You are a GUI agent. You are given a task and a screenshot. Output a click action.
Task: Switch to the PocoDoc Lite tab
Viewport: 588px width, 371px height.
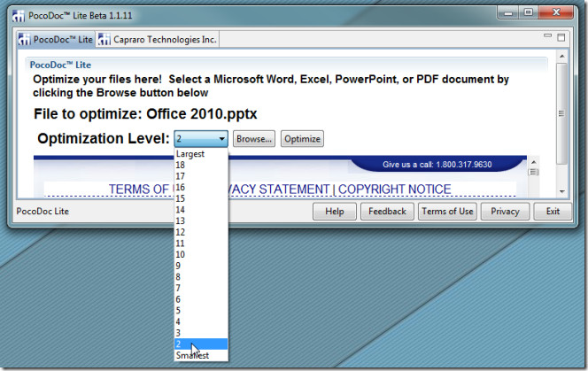click(x=57, y=39)
